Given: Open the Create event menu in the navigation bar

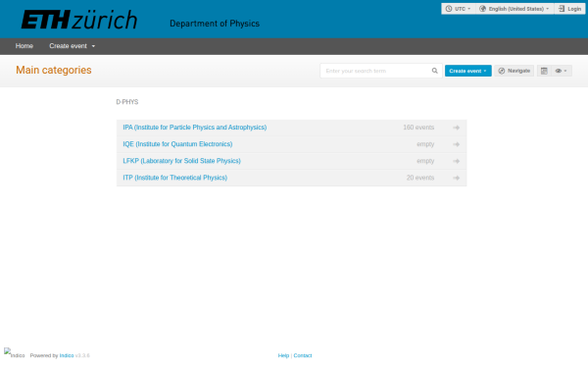Looking at the screenshot, I should coord(72,46).
